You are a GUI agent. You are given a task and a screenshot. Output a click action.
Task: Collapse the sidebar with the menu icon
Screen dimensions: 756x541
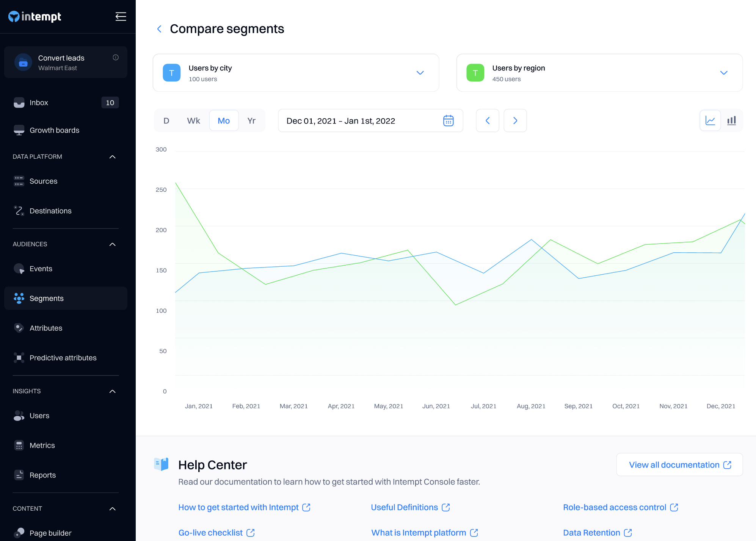pos(121,16)
